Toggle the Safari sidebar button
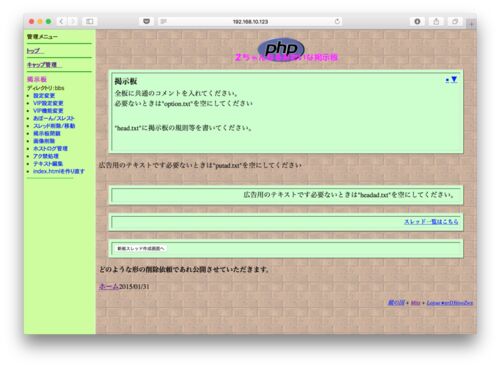Image resolution: width=500 pixels, height=368 pixels. [90, 21]
